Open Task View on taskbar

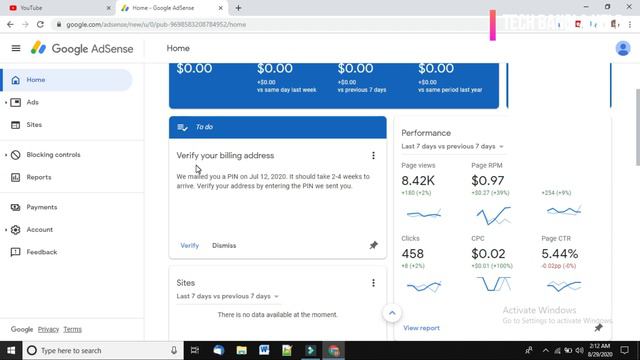(x=195, y=351)
